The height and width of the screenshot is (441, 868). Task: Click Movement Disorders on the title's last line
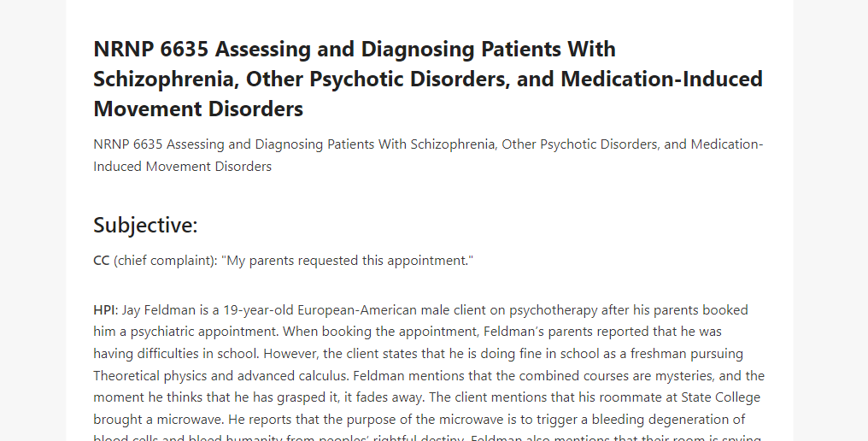coord(198,109)
